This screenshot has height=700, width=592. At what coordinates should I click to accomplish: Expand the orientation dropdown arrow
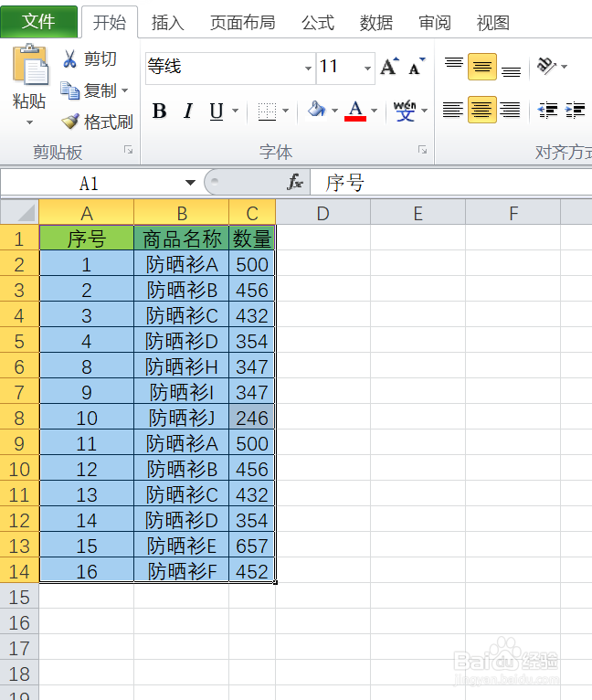565,67
